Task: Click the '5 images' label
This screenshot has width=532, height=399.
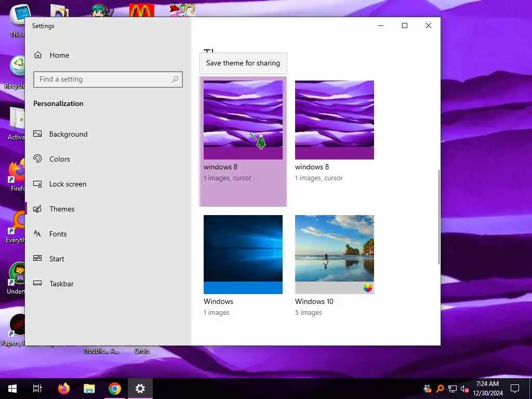Action: click(x=309, y=312)
